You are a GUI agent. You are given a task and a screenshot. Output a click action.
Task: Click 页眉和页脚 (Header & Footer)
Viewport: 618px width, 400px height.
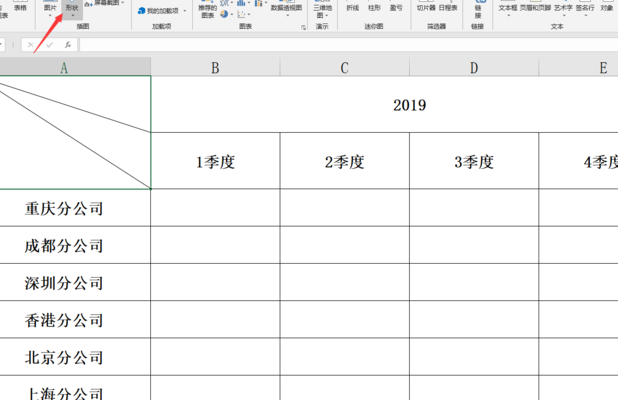[535, 7]
